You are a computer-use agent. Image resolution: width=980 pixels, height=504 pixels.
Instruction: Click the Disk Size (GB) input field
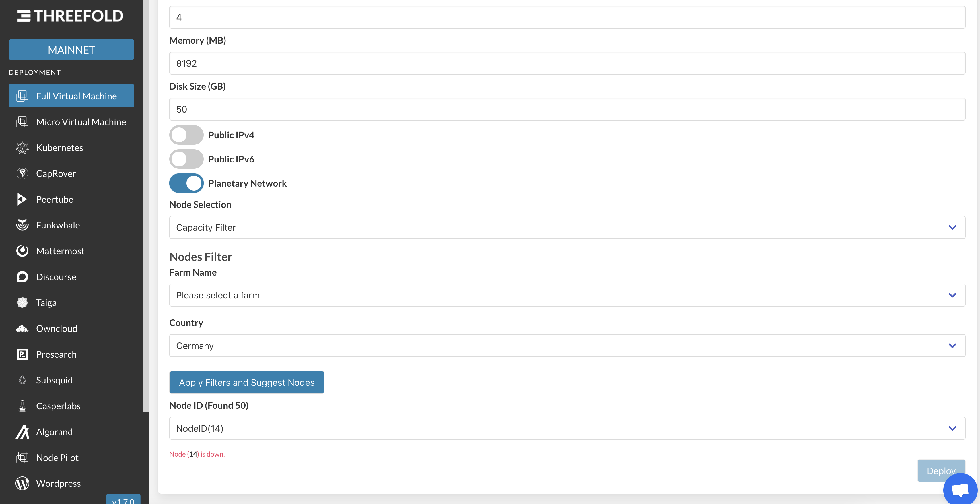coord(567,109)
